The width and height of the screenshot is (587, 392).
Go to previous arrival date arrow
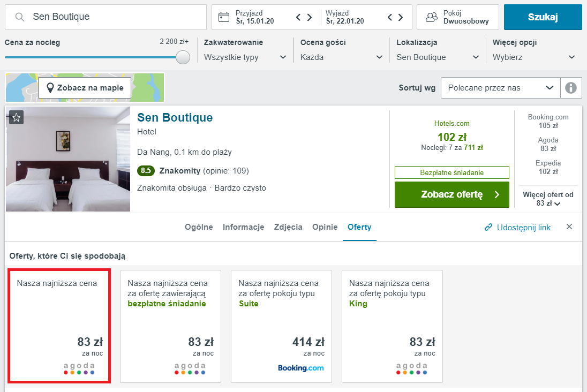pyautogui.click(x=298, y=17)
